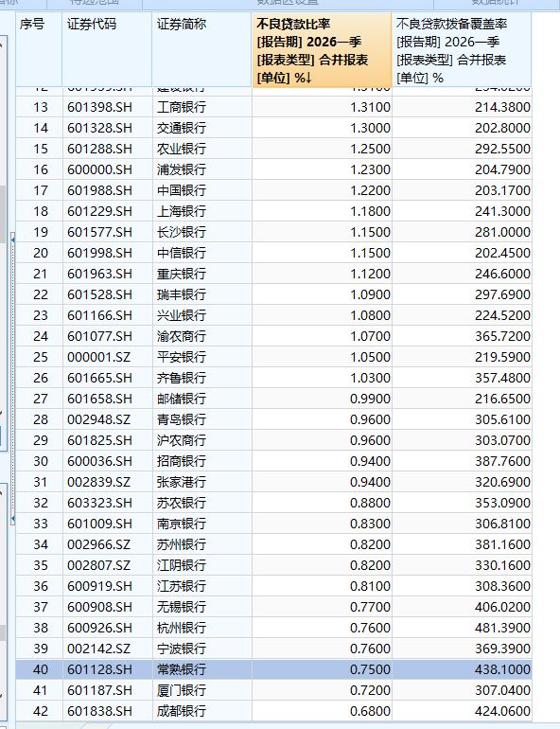Select code 601577.SH for 长沙银行
Screen dimensions: 560x729
coord(107,232)
